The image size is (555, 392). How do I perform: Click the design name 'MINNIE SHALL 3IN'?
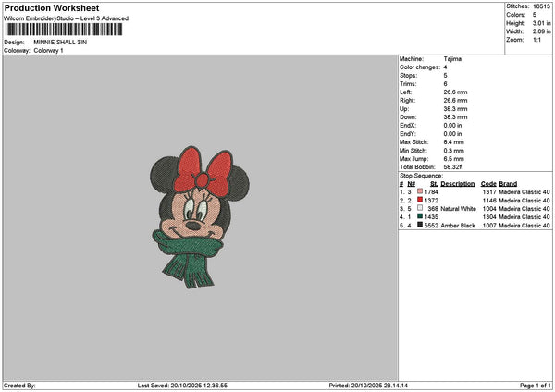click(x=60, y=43)
